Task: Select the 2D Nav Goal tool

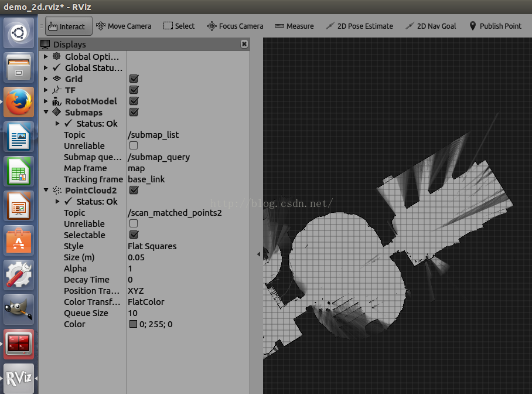Action: (x=431, y=26)
